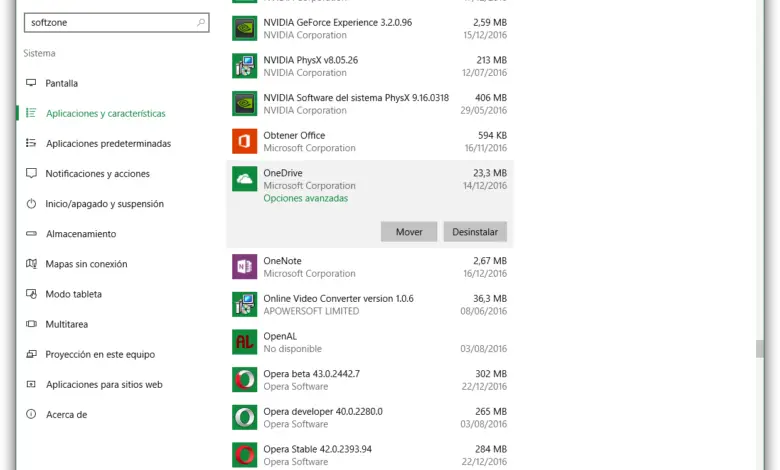The image size is (780, 470).
Task: Click the Opera beta size 302 MB
Action: click(491, 374)
